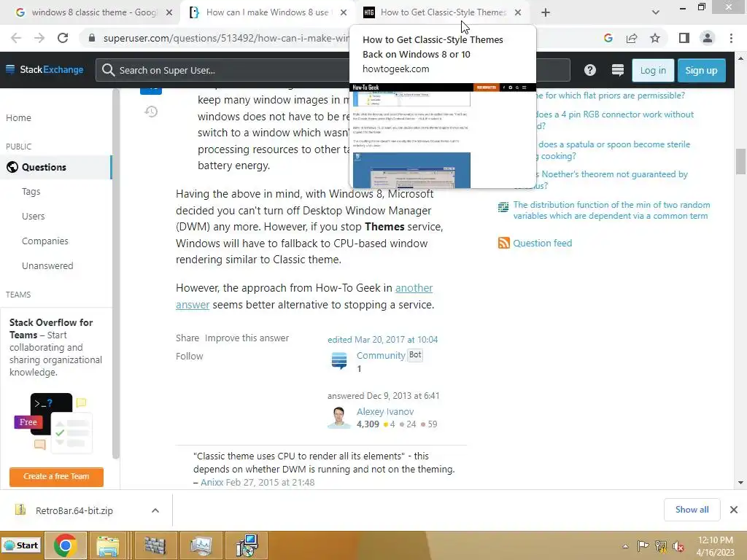This screenshot has height=560, width=747.
Task: Open Home in the left sidebar
Action: (18, 117)
